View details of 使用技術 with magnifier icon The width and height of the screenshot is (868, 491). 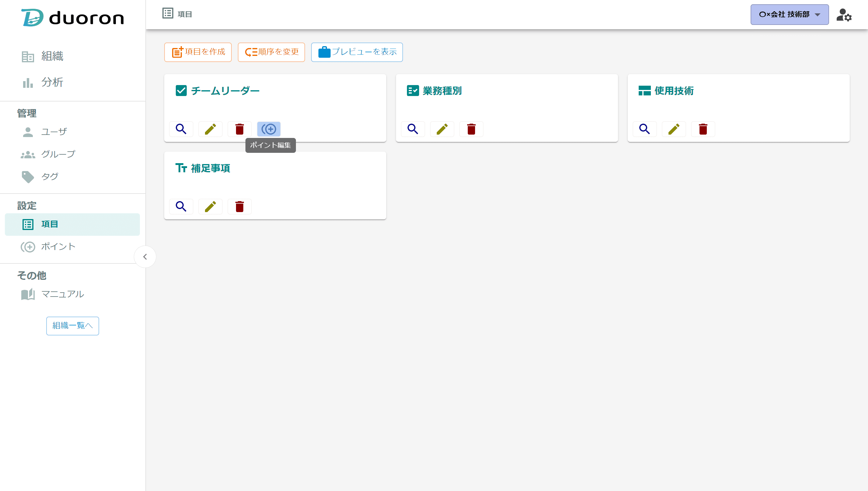644,129
